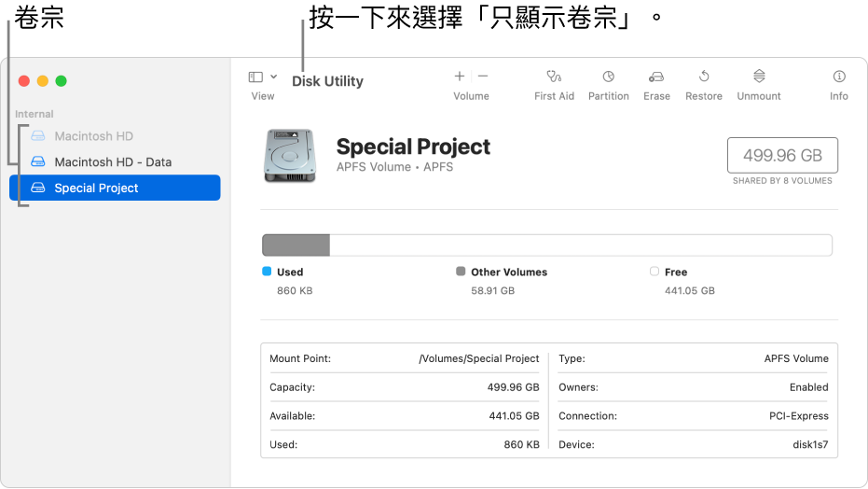
Task: Maximize the window with green button
Action: coord(61,81)
